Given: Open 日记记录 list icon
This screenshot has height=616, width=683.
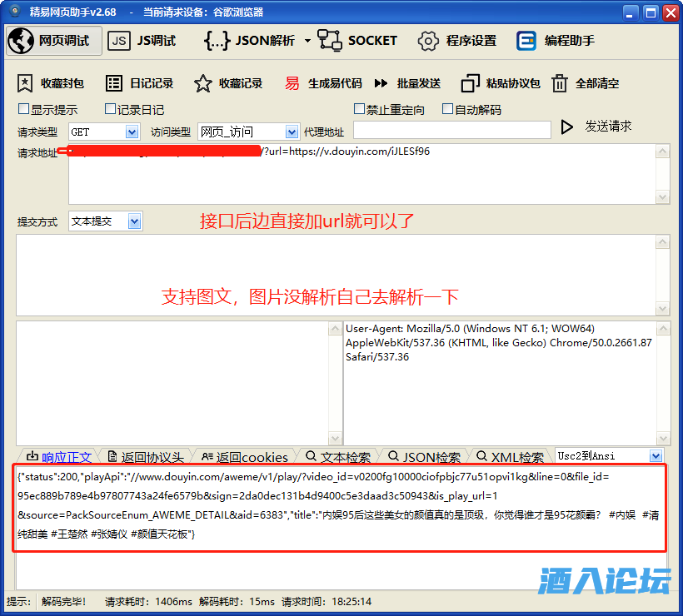Looking at the screenshot, I should [113, 83].
